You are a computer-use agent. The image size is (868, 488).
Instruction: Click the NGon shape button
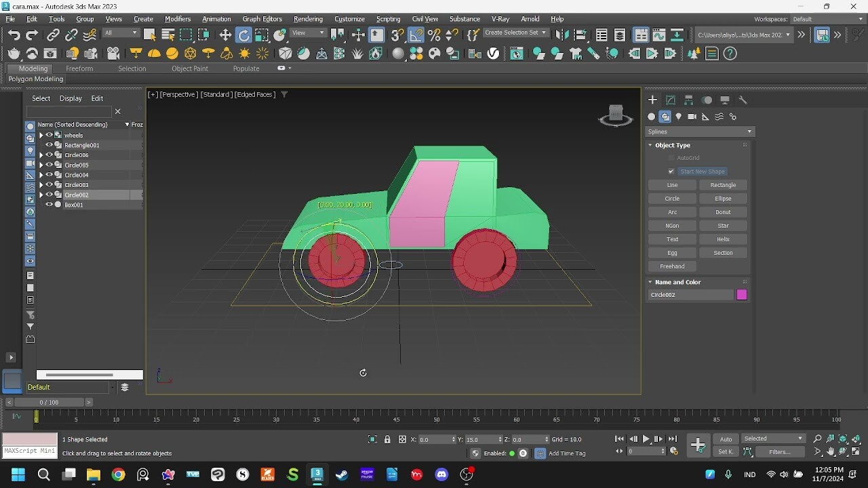click(671, 225)
